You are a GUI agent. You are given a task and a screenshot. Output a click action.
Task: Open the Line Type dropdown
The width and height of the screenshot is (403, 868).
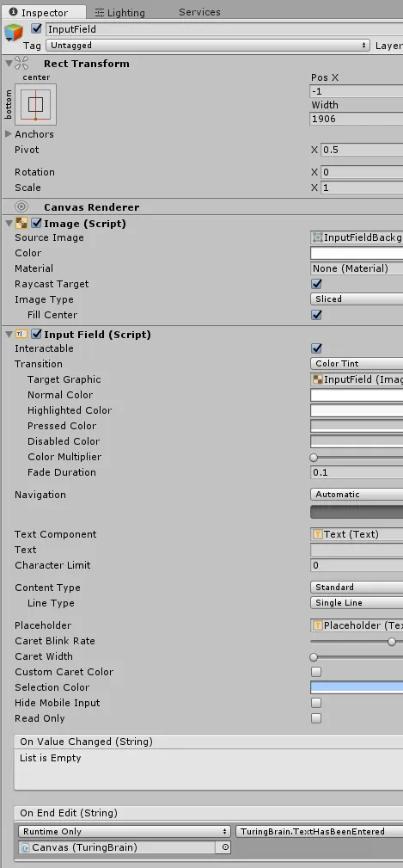pyautogui.click(x=357, y=603)
